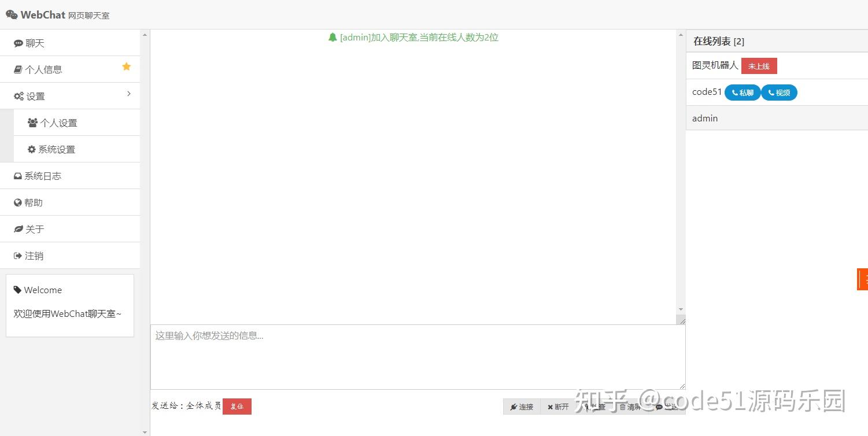
Task: Click the yellow star beside 个人信息
Action: click(x=126, y=66)
